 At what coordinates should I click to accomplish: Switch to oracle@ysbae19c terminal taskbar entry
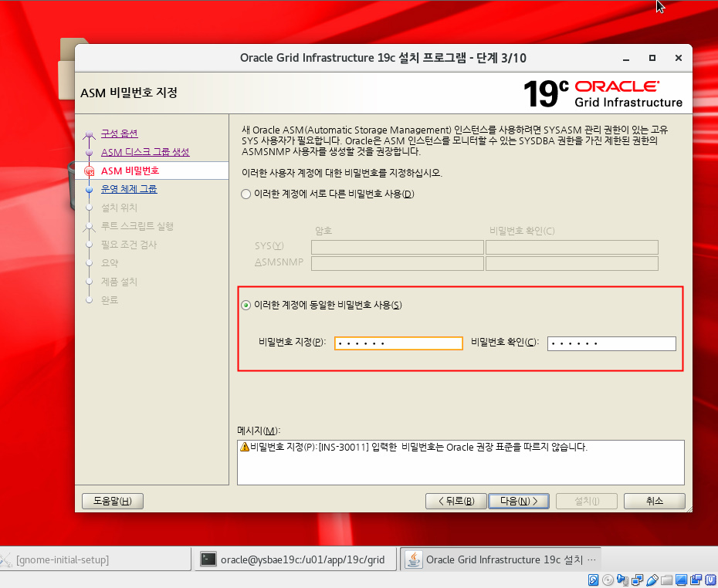click(x=296, y=559)
